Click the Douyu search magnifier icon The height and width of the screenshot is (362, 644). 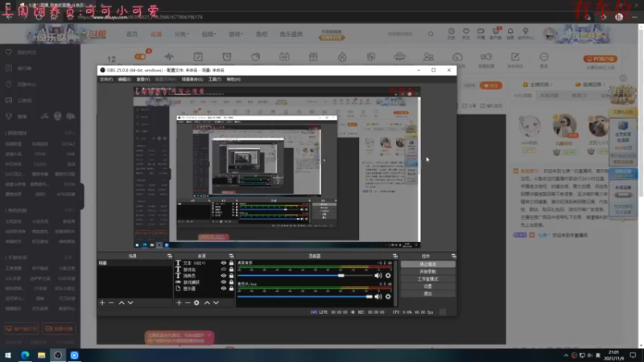coord(431,34)
